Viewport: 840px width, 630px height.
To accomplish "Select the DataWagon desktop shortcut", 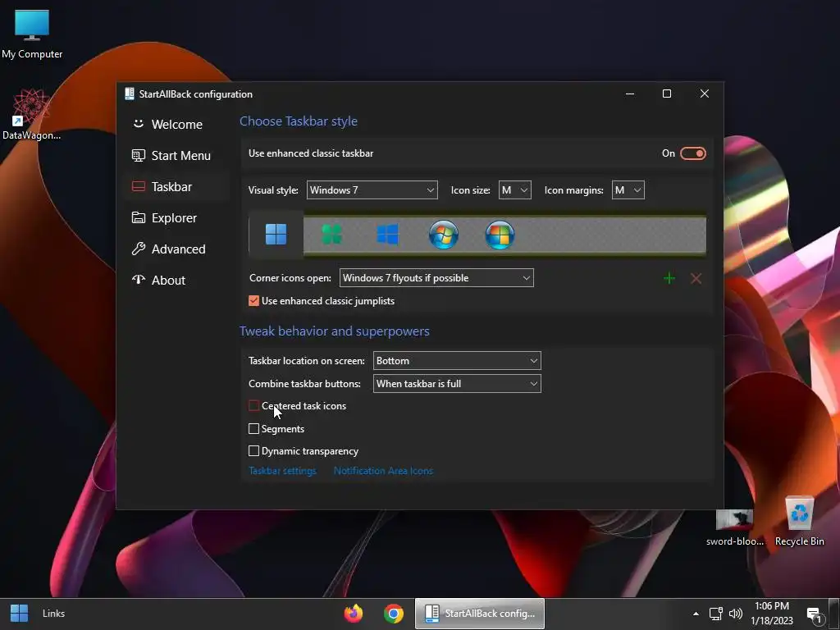I will (32, 115).
